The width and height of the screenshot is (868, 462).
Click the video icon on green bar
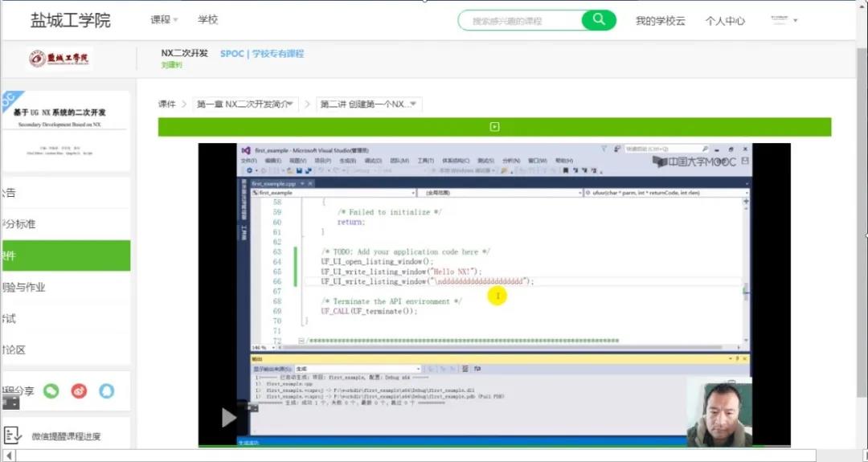pos(494,127)
